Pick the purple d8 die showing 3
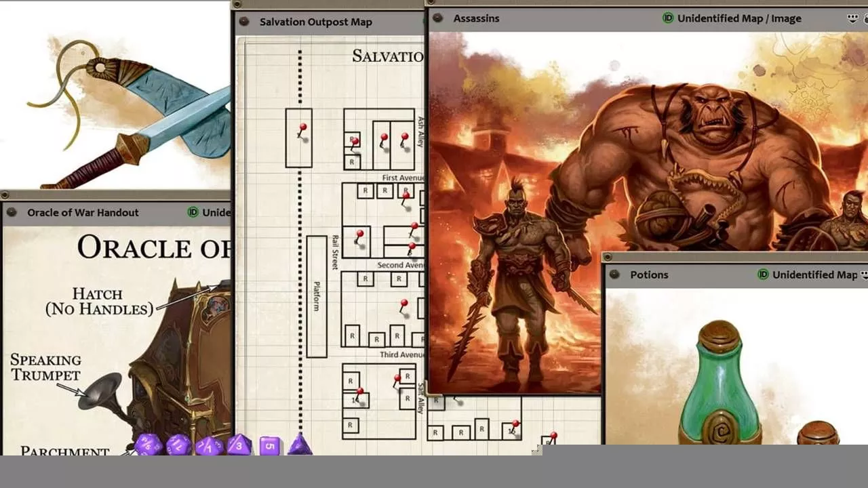Image resolution: width=868 pixels, height=488 pixels. coord(239,445)
